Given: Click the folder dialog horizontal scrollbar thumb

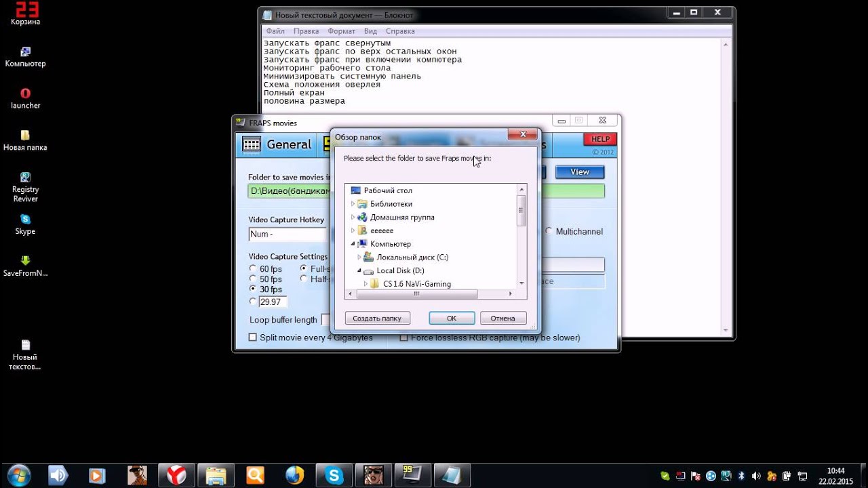Looking at the screenshot, I should pos(417,294).
